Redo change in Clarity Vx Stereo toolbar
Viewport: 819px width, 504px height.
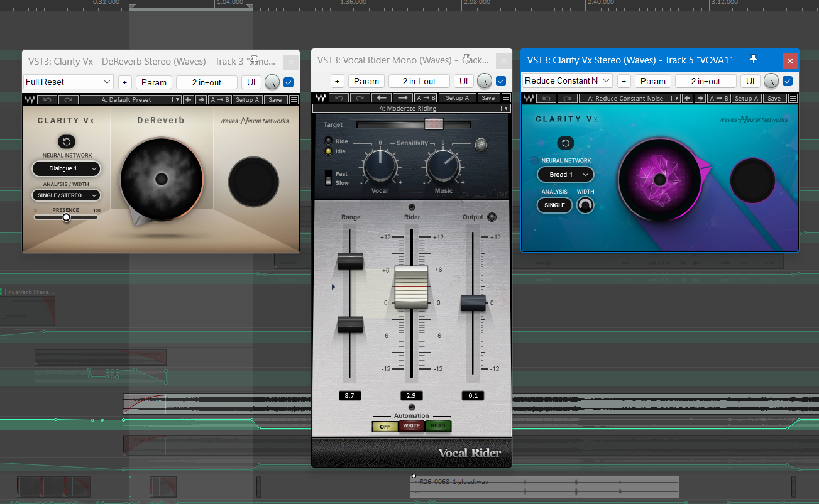coord(568,98)
